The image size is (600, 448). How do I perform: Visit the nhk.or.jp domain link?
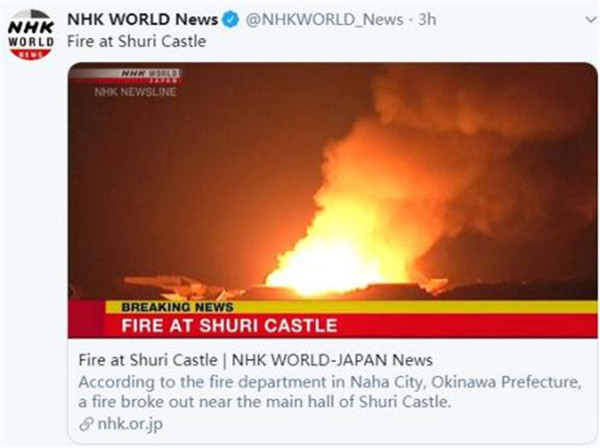(x=130, y=424)
